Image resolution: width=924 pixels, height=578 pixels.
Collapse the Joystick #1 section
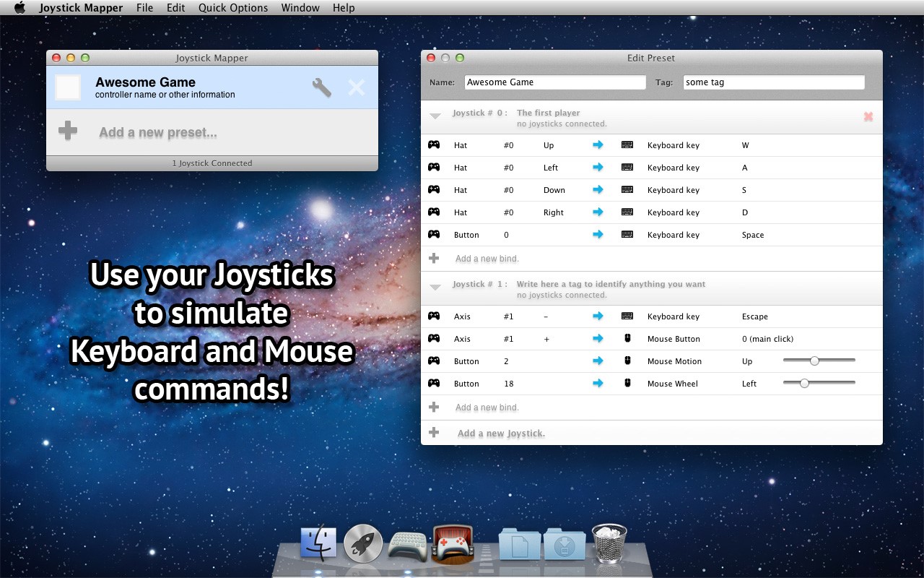click(435, 285)
